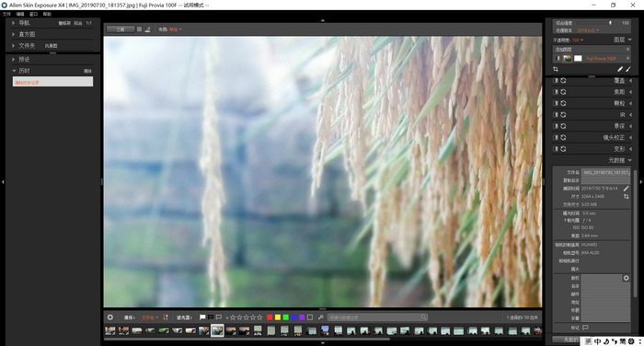Click the capture time edit pencil icon
The image size is (644, 346).
(x=626, y=189)
